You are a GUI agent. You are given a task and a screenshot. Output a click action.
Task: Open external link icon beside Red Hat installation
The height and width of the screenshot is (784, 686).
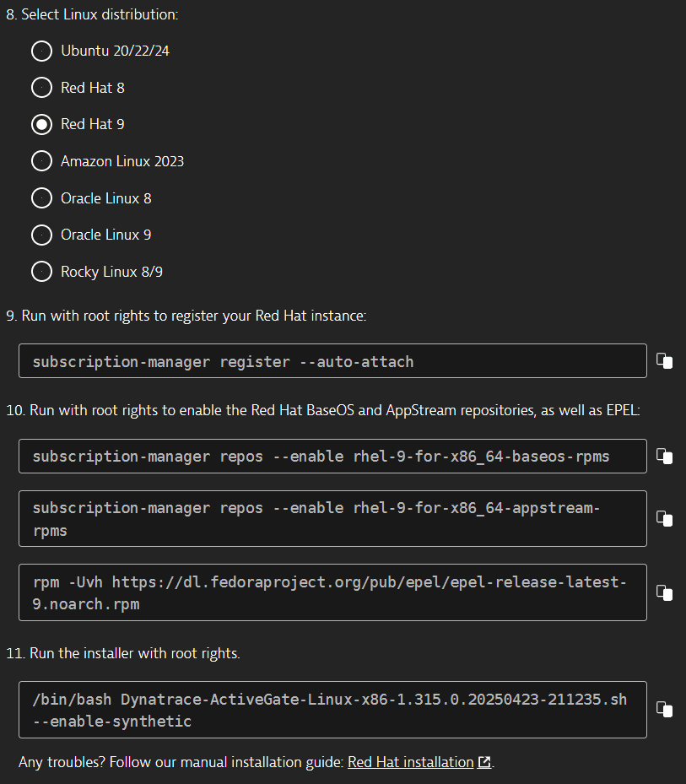484,762
